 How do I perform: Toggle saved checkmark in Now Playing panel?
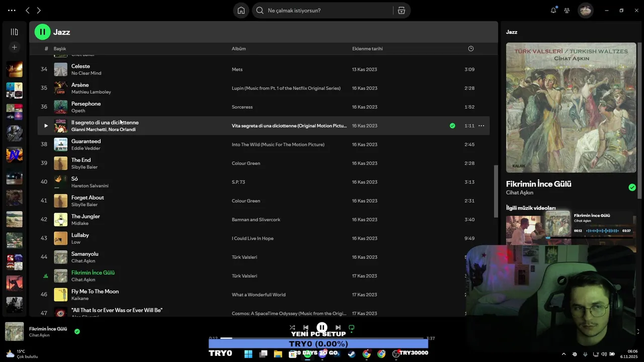[x=632, y=188]
